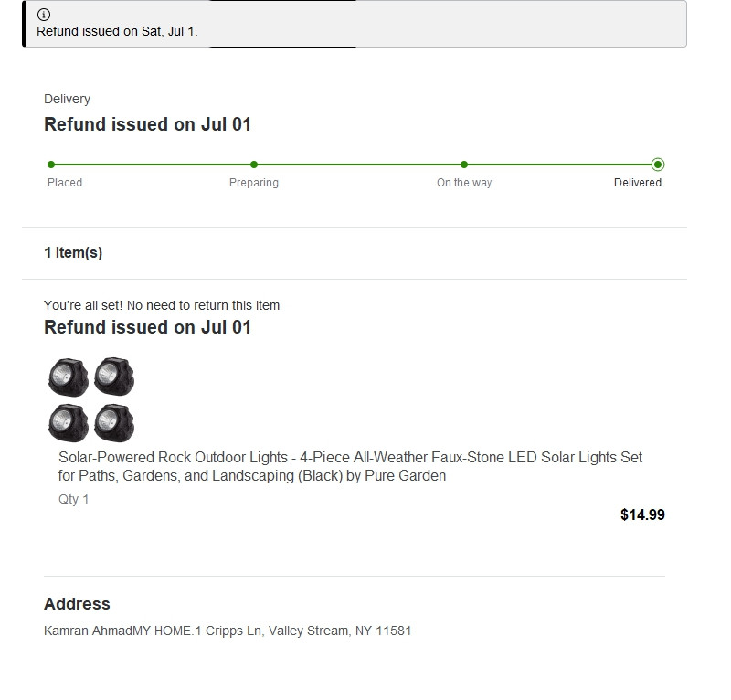731x700 pixels.
Task: Click the 'Refund issued on Sat, Jul 1.' banner text
Action: [x=117, y=31]
